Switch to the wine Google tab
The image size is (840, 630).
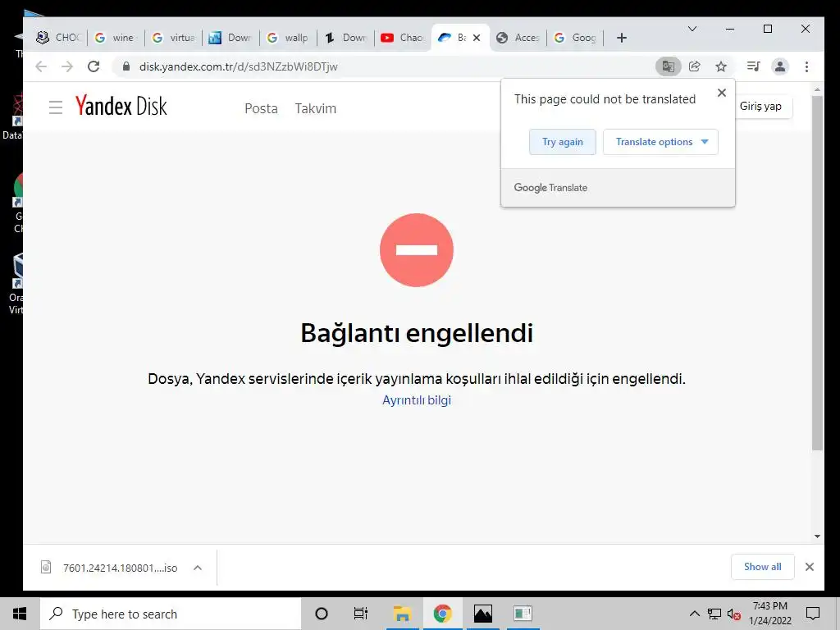coord(116,38)
